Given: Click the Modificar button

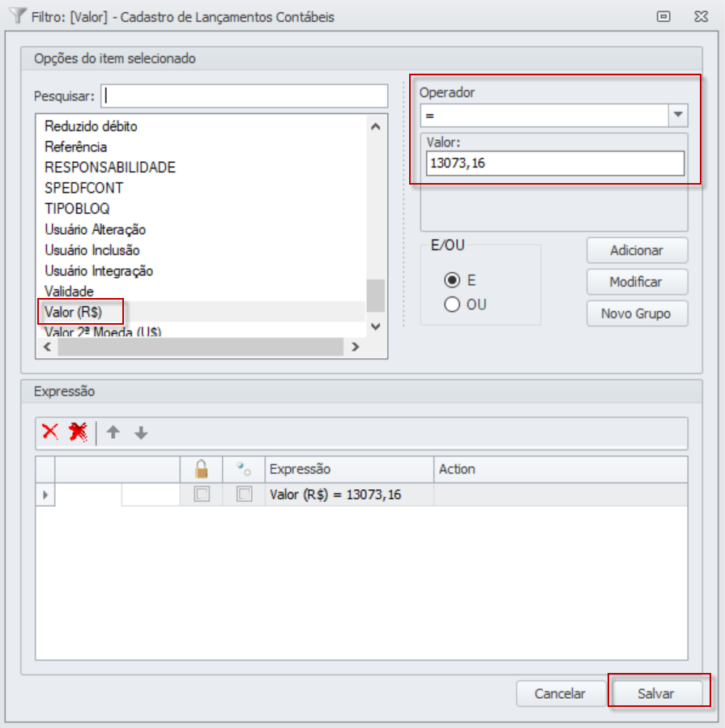Looking at the screenshot, I should [637, 282].
